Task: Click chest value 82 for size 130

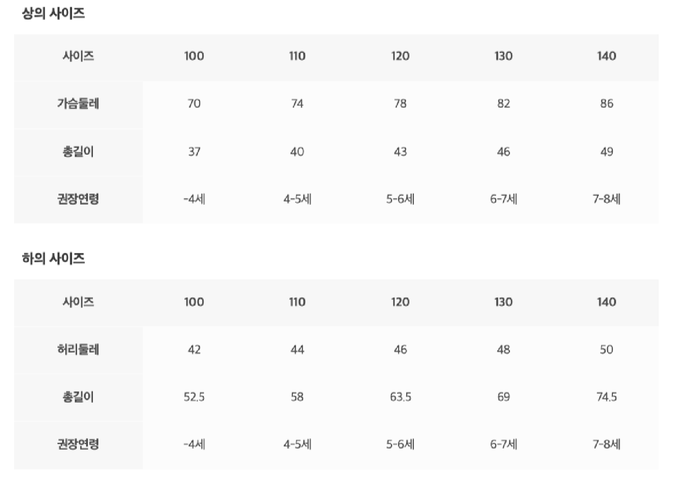Action: pyautogui.click(x=503, y=104)
